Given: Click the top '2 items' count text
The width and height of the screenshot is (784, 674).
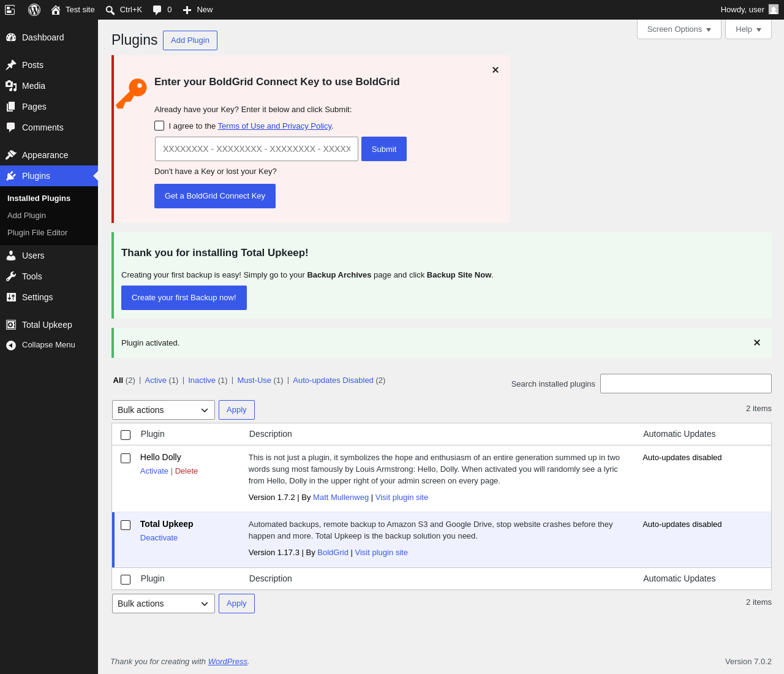Looking at the screenshot, I should tap(759, 409).
